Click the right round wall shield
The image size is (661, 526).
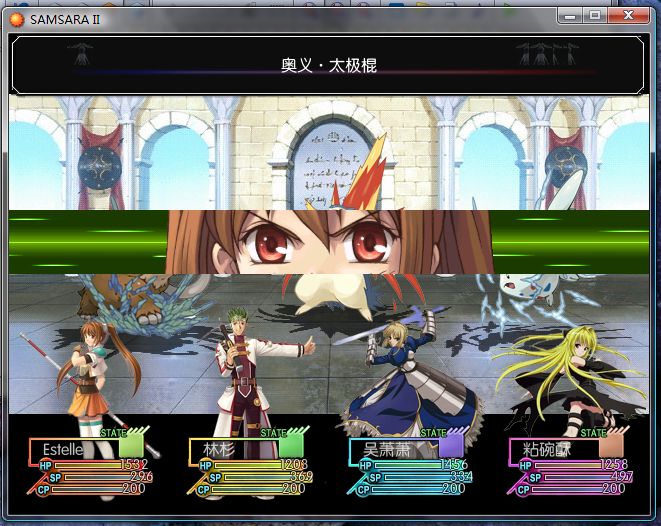(x=565, y=168)
